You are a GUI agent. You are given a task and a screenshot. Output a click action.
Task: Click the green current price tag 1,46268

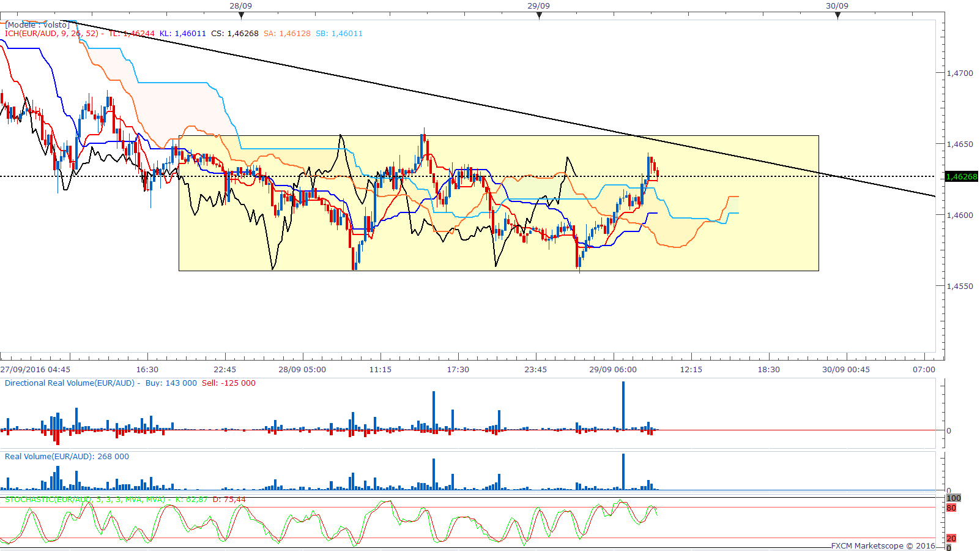point(962,176)
